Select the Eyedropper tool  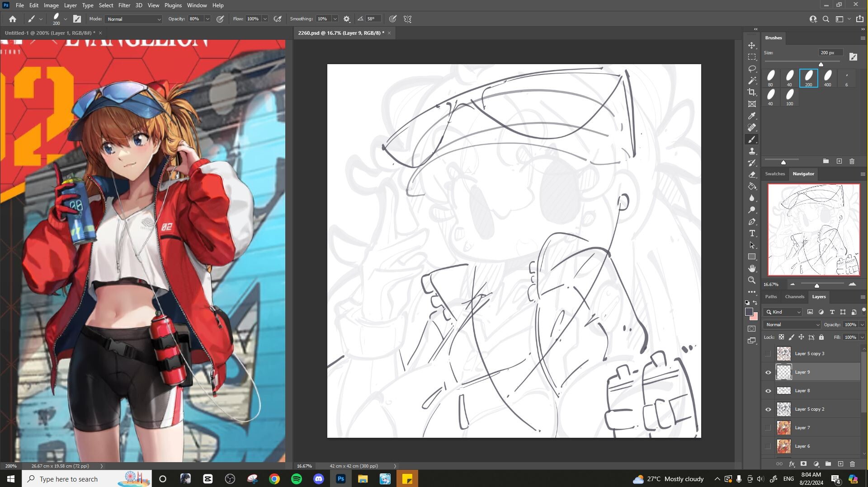coord(752,116)
